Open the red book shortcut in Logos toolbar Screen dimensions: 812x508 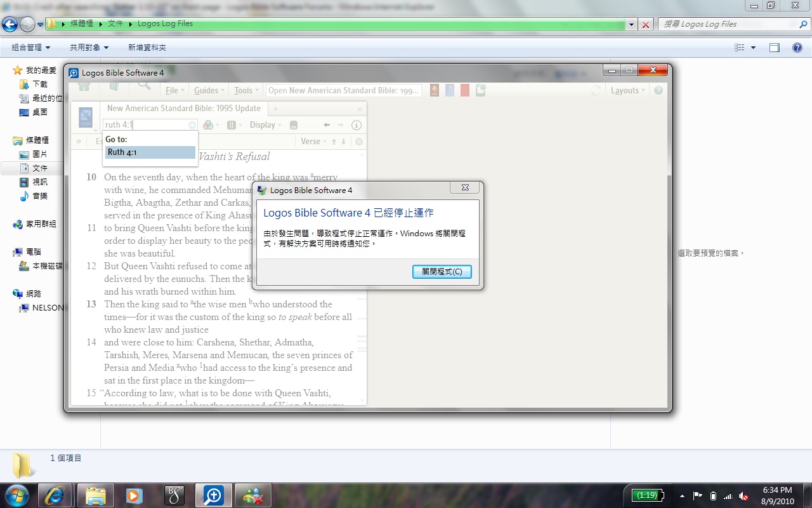(x=465, y=90)
